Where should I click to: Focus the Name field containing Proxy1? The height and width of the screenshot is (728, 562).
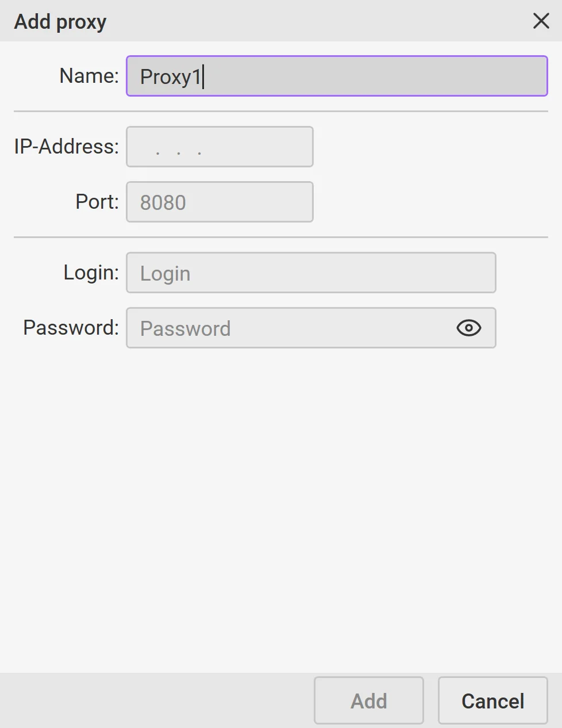336,76
